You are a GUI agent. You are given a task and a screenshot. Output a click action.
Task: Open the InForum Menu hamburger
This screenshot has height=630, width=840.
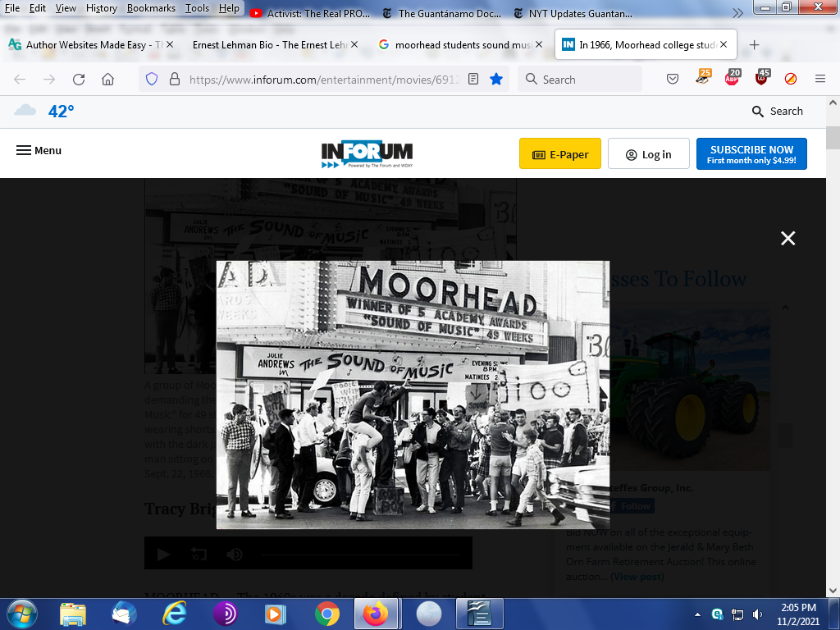39,151
